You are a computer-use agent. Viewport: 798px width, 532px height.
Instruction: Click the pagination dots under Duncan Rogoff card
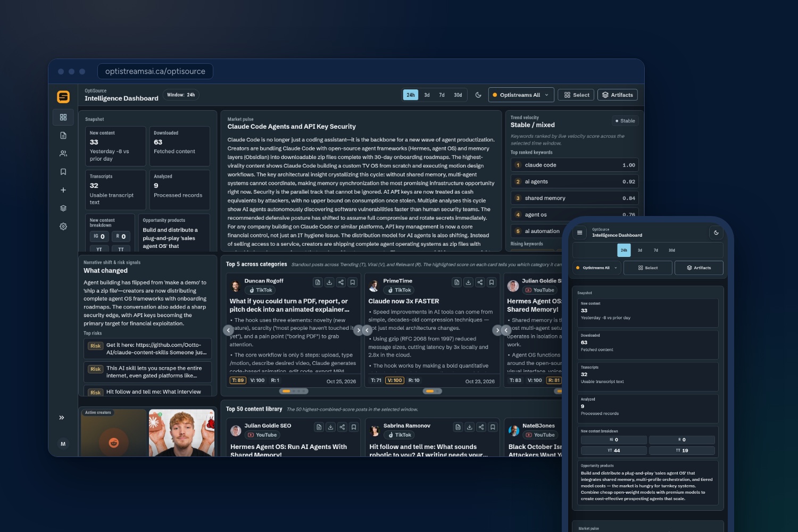tap(294, 391)
